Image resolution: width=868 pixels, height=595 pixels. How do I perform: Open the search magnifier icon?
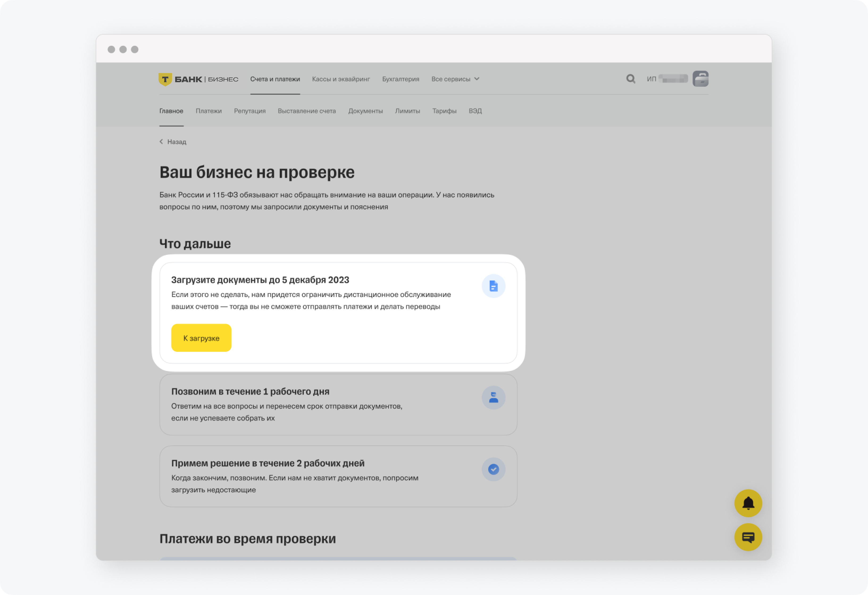click(x=631, y=79)
